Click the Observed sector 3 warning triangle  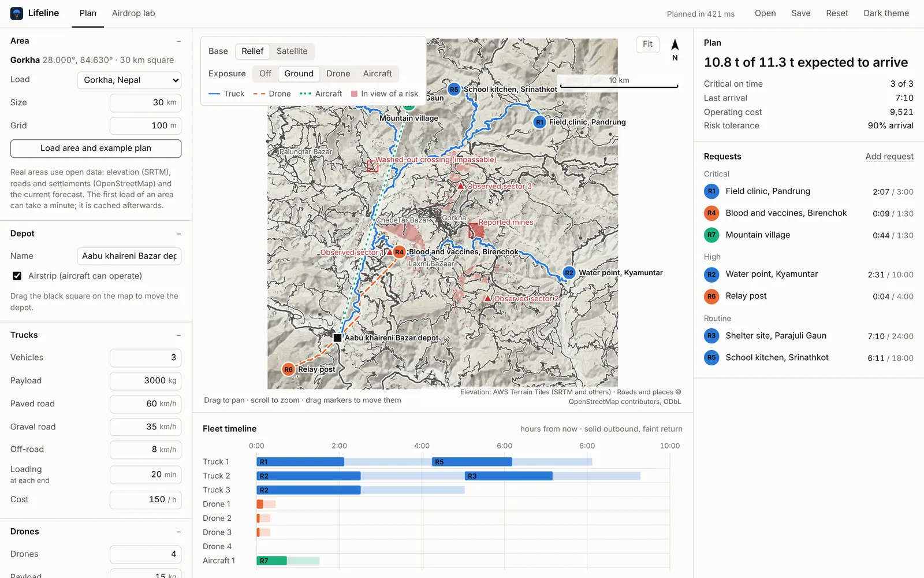(x=461, y=186)
